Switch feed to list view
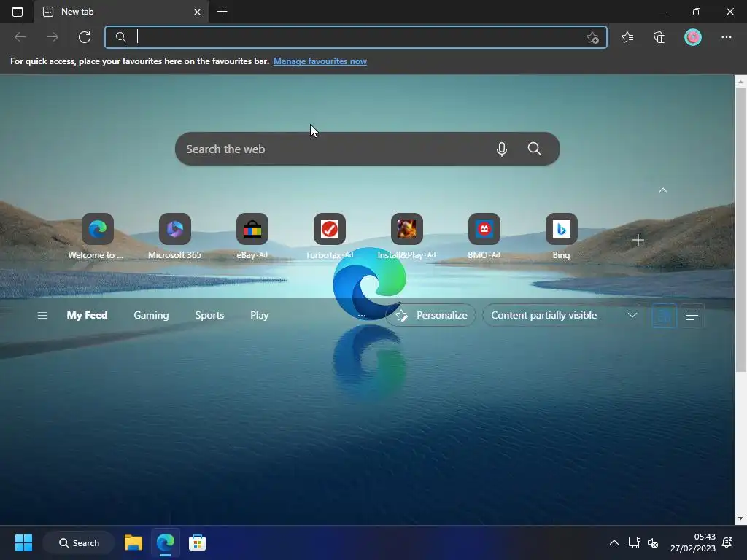 (x=692, y=315)
